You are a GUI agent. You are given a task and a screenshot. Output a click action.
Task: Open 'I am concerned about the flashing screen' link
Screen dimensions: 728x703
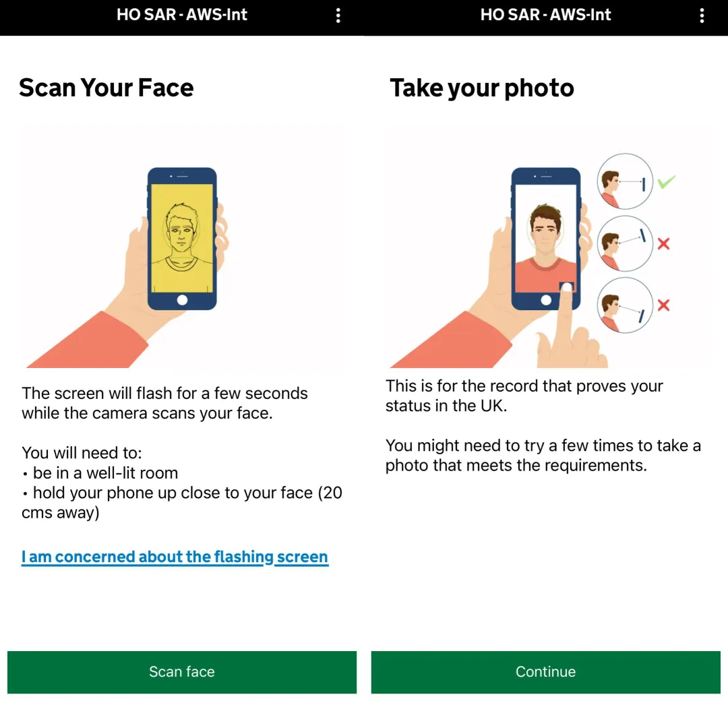(175, 557)
